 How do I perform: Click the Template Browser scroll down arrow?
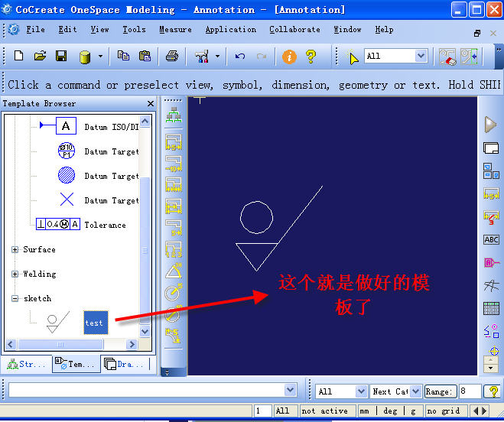click(x=145, y=331)
